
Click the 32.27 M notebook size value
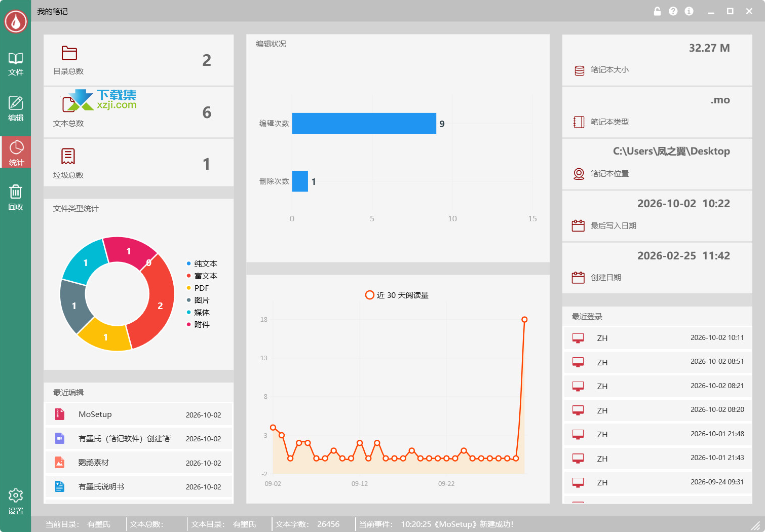(x=709, y=48)
